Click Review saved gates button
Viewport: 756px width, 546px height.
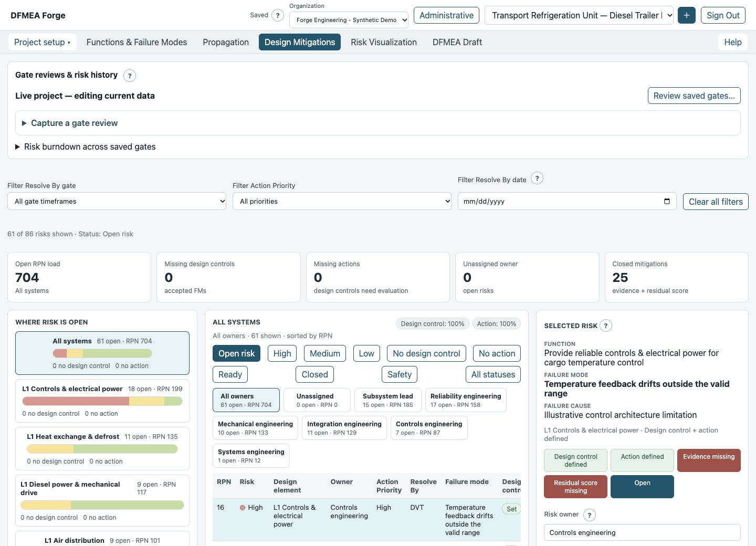694,96
